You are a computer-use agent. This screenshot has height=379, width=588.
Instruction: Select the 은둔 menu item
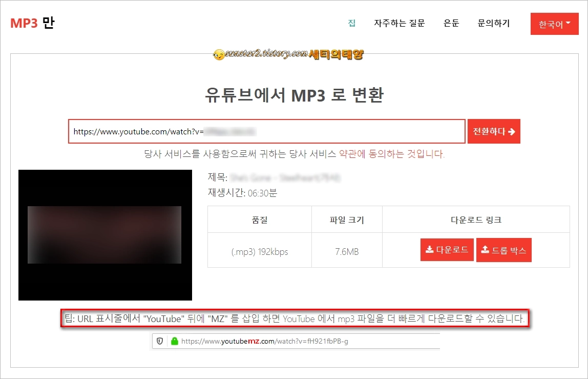coord(451,24)
